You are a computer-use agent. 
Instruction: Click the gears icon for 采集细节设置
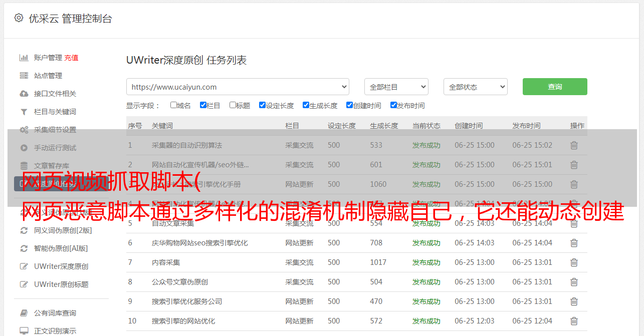(24, 130)
